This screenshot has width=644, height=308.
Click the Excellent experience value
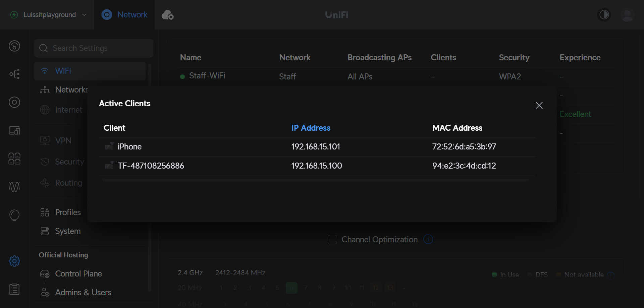pos(575,114)
